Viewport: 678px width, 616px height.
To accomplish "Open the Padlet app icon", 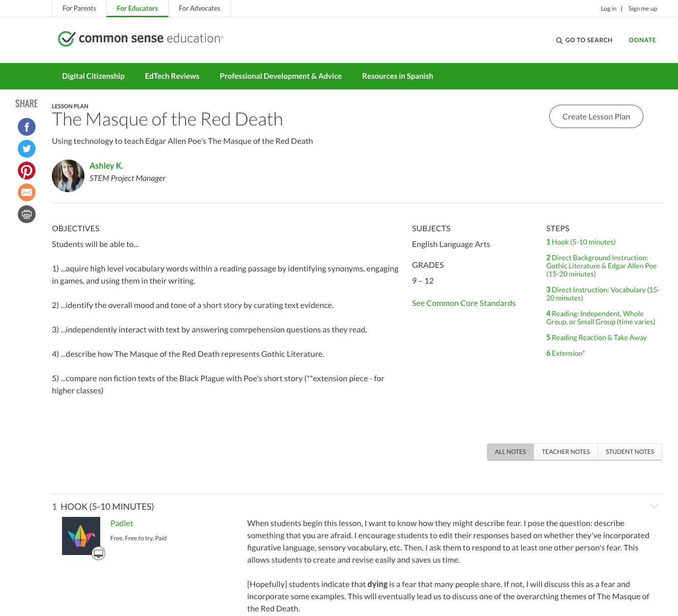I will 81,535.
